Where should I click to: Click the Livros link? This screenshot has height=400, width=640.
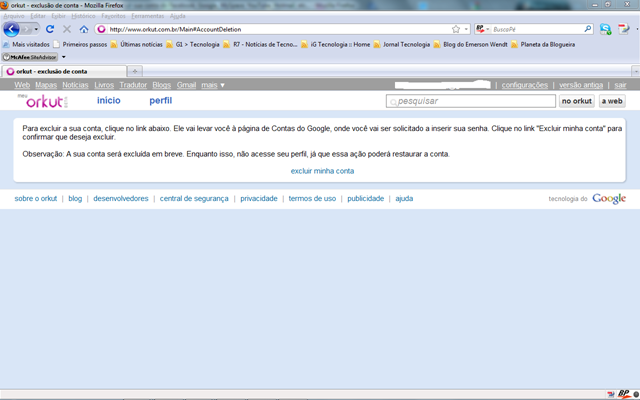pyautogui.click(x=104, y=85)
